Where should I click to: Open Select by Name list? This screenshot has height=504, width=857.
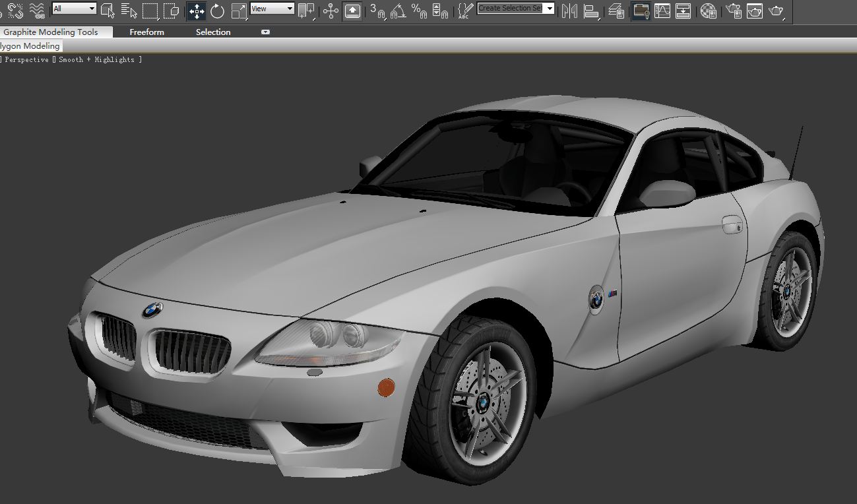pyautogui.click(x=129, y=10)
